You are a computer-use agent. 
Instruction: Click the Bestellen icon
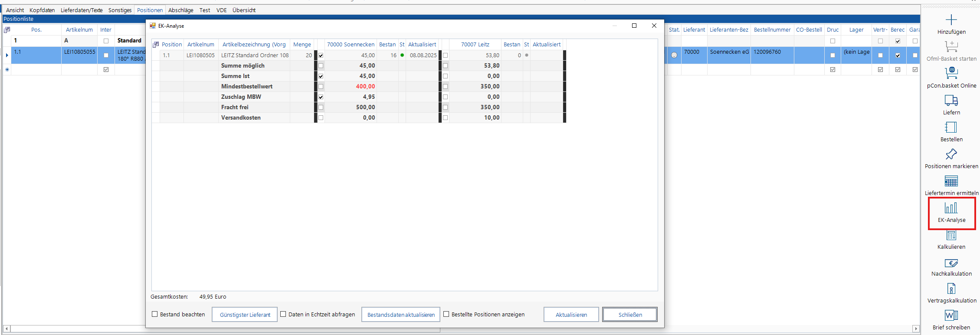(x=951, y=127)
